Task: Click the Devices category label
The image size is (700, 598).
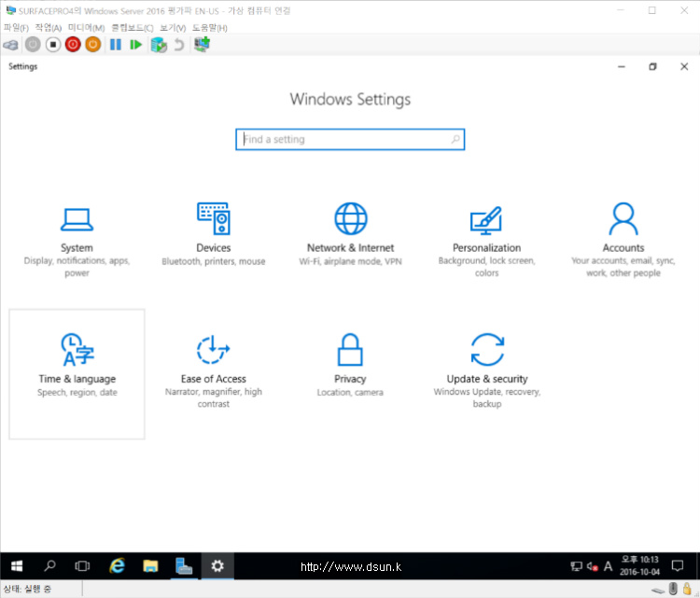Action: 214,247
